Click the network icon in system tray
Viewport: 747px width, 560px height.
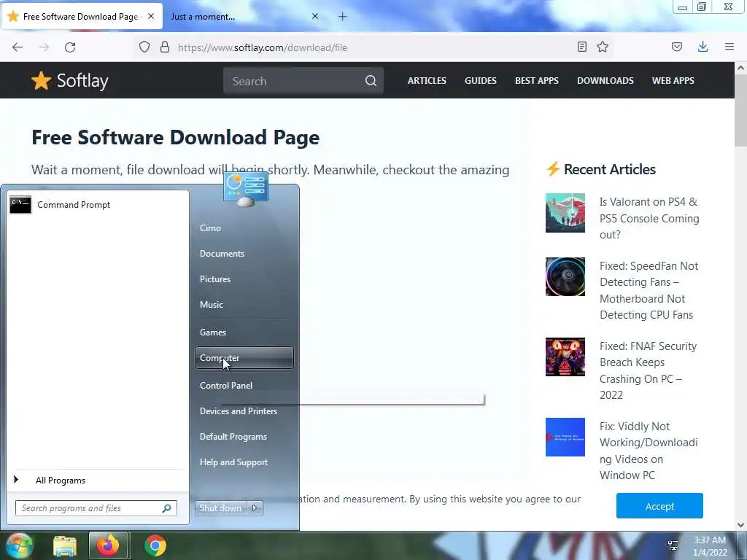coord(673,545)
